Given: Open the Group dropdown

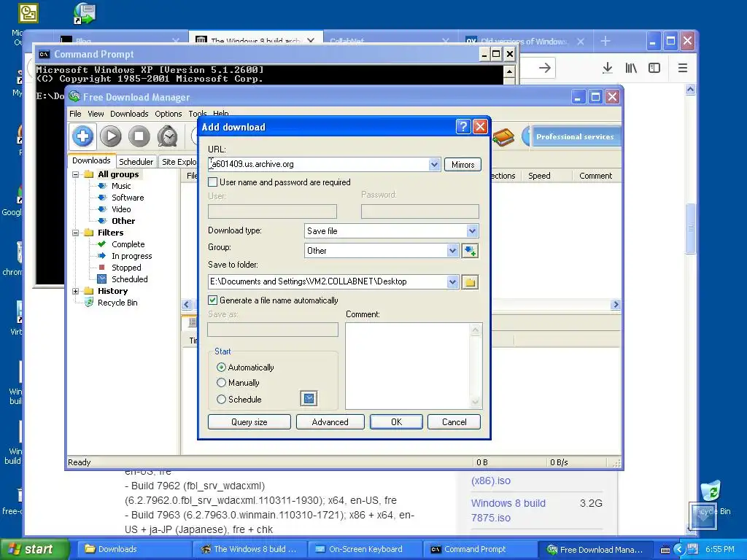Looking at the screenshot, I should pos(452,251).
